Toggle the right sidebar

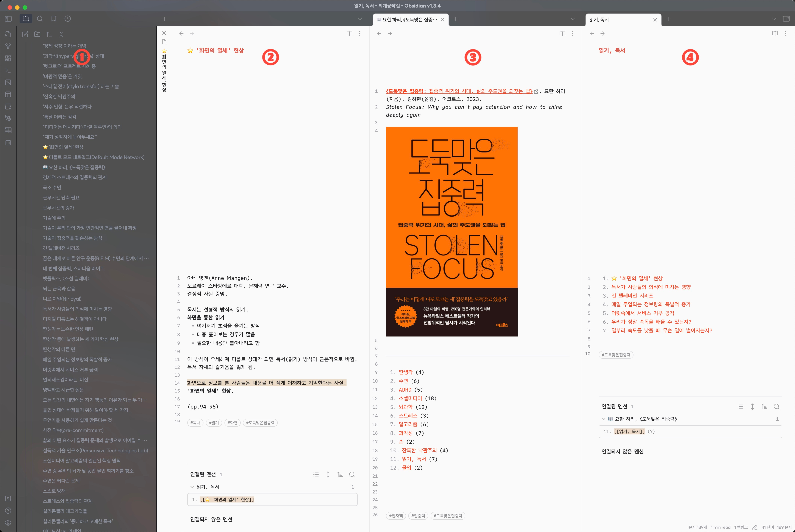(786, 19)
